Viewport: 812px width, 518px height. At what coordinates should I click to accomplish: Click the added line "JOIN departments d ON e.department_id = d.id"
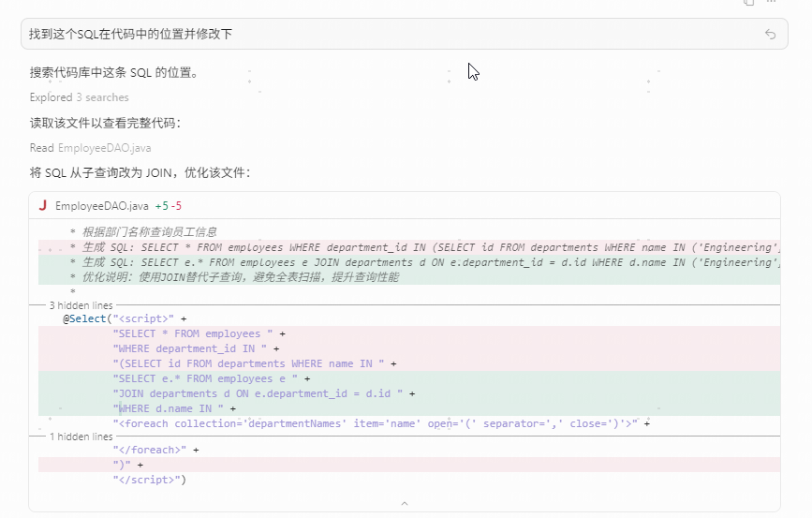pos(409,393)
